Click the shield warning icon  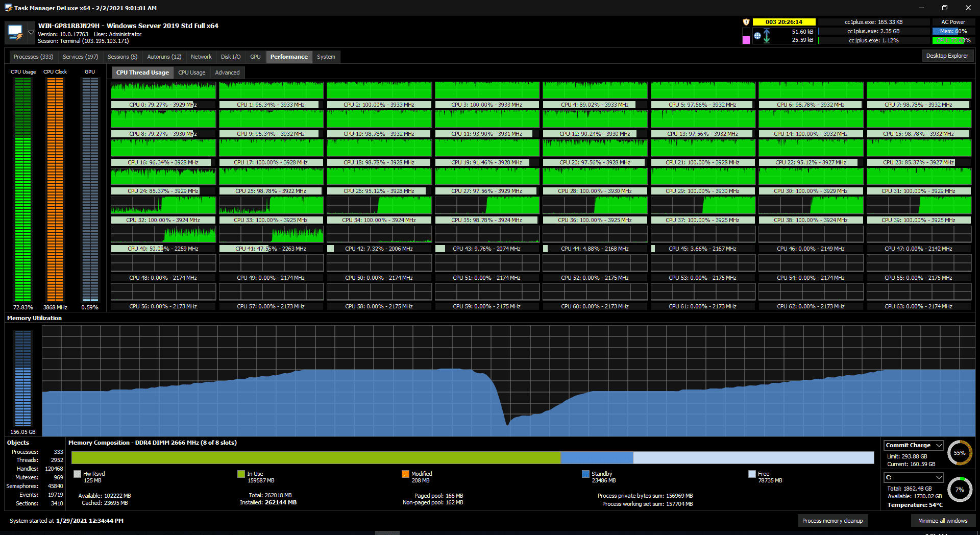(x=746, y=22)
